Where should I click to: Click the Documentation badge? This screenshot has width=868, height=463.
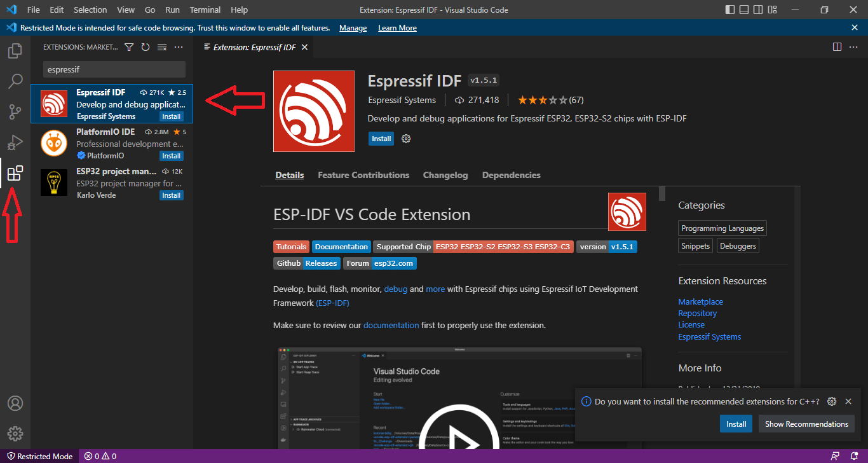341,247
